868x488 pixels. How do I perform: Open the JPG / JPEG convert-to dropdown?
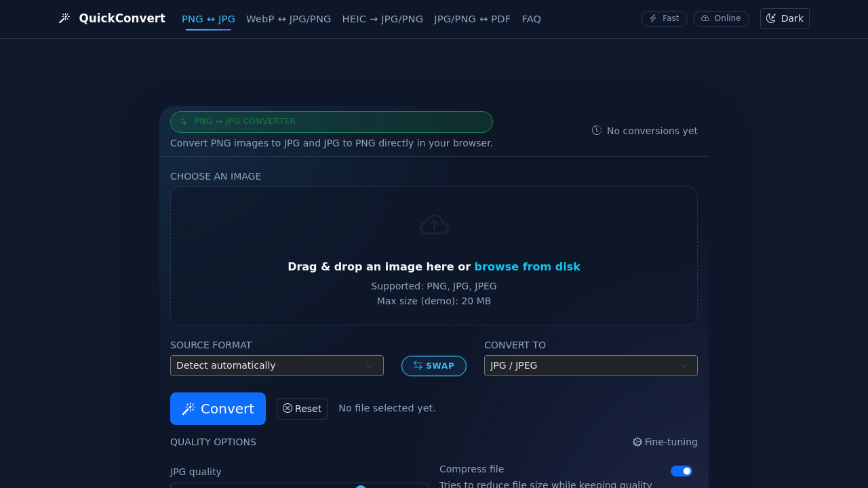(590, 365)
